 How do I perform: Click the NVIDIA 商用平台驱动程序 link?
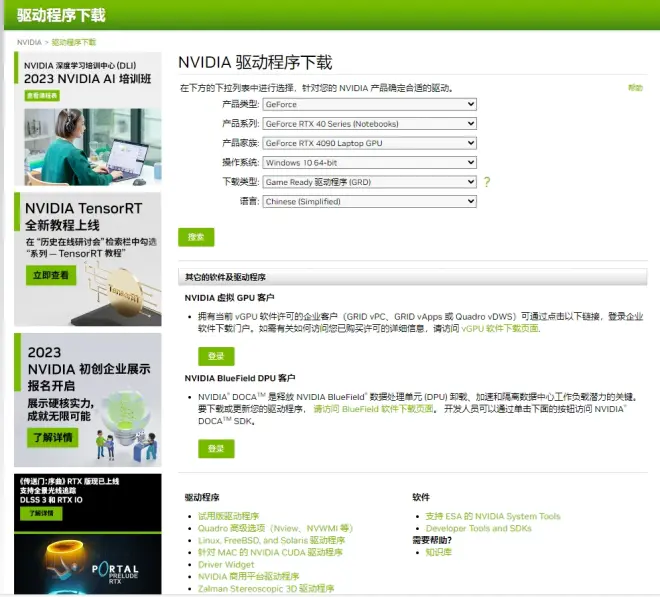click(x=248, y=576)
